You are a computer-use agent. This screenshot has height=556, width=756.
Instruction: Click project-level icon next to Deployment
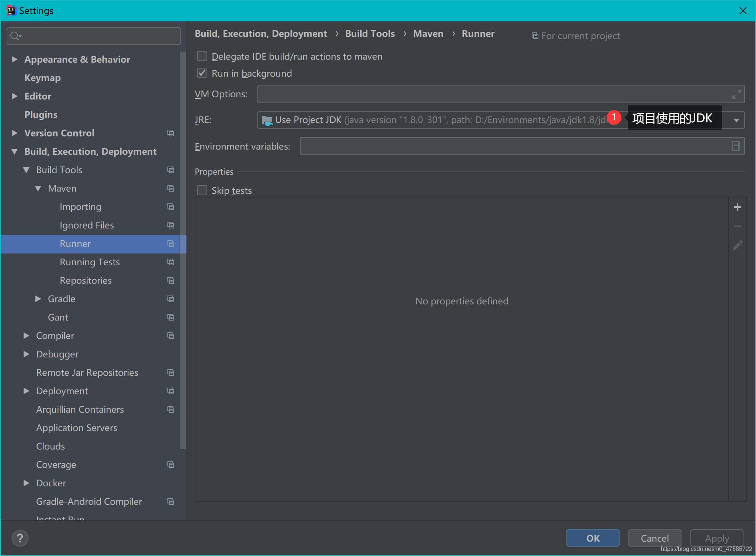[170, 391]
